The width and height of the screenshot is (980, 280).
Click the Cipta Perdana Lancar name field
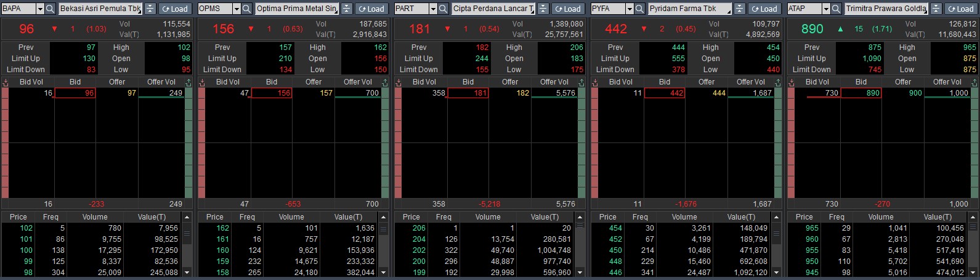[x=493, y=9]
